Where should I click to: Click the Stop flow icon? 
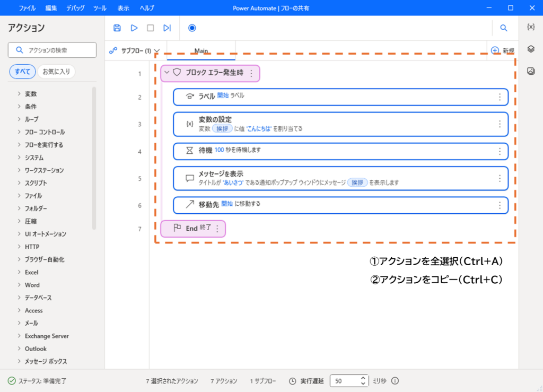click(x=151, y=28)
